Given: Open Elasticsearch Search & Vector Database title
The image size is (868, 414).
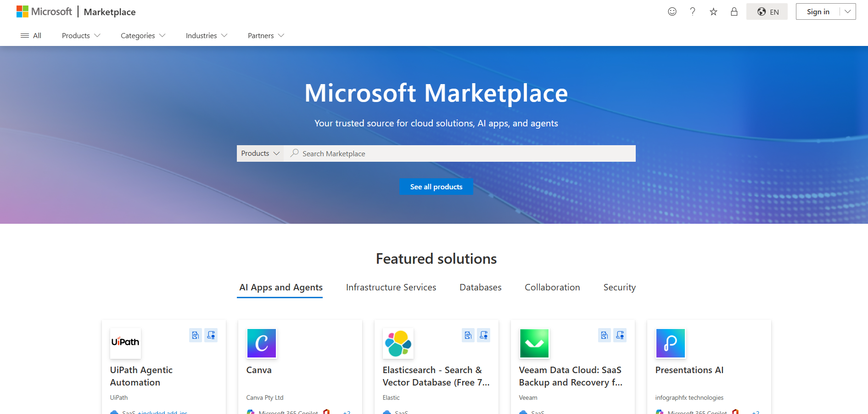Looking at the screenshot, I should click(436, 376).
